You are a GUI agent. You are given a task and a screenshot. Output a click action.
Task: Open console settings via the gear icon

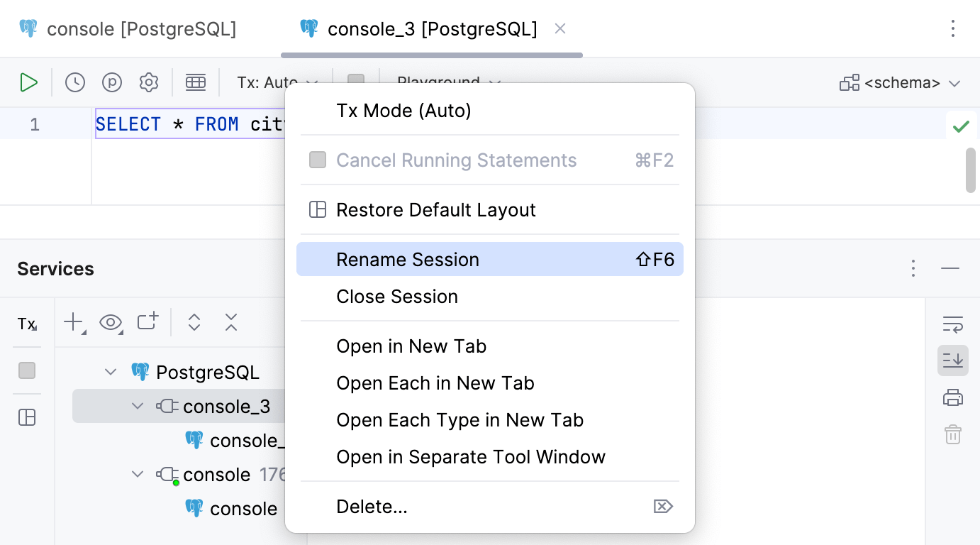coord(149,82)
